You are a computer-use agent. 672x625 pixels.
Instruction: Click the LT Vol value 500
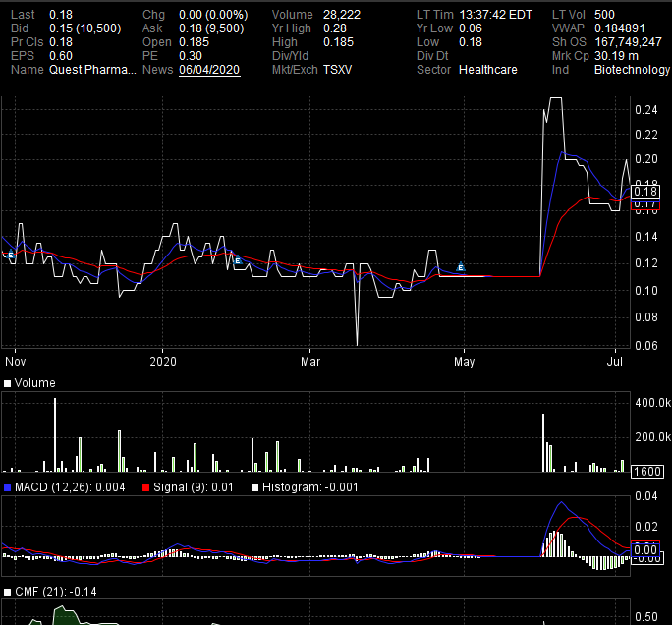(604, 15)
